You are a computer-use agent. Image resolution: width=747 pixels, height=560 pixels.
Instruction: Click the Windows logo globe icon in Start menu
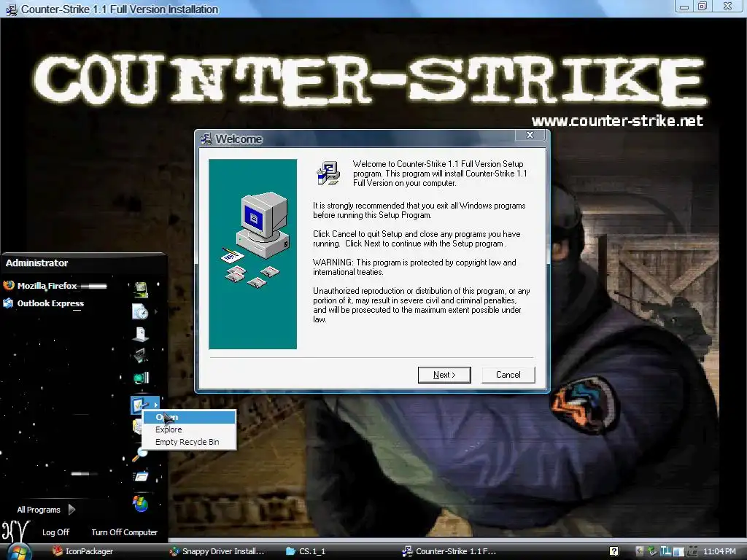pyautogui.click(x=141, y=503)
